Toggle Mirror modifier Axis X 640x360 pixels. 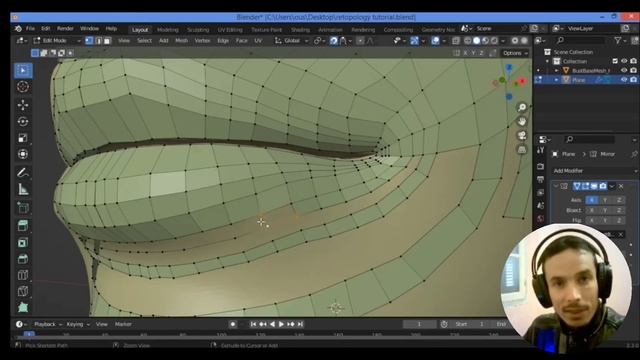pyautogui.click(x=591, y=200)
